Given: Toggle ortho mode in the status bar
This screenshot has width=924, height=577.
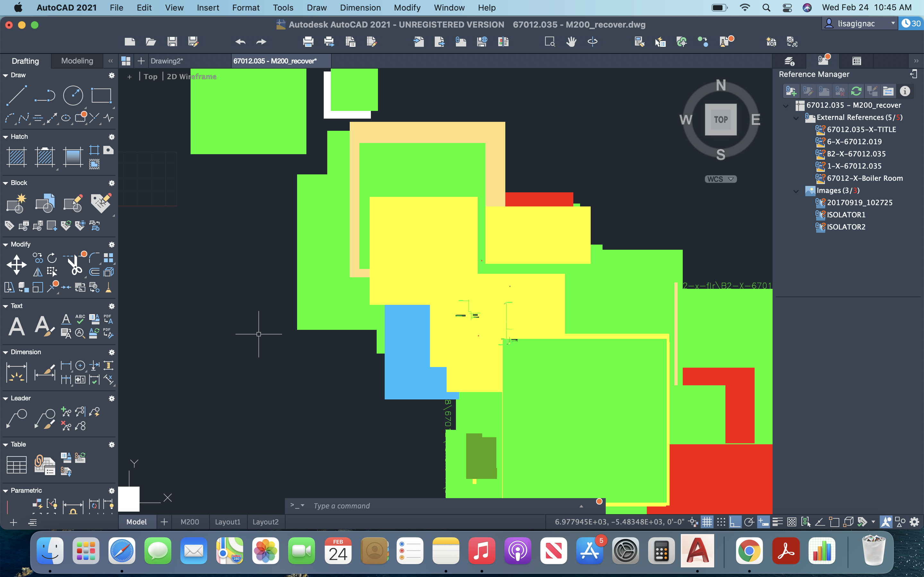Looking at the screenshot, I should [x=735, y=522].
